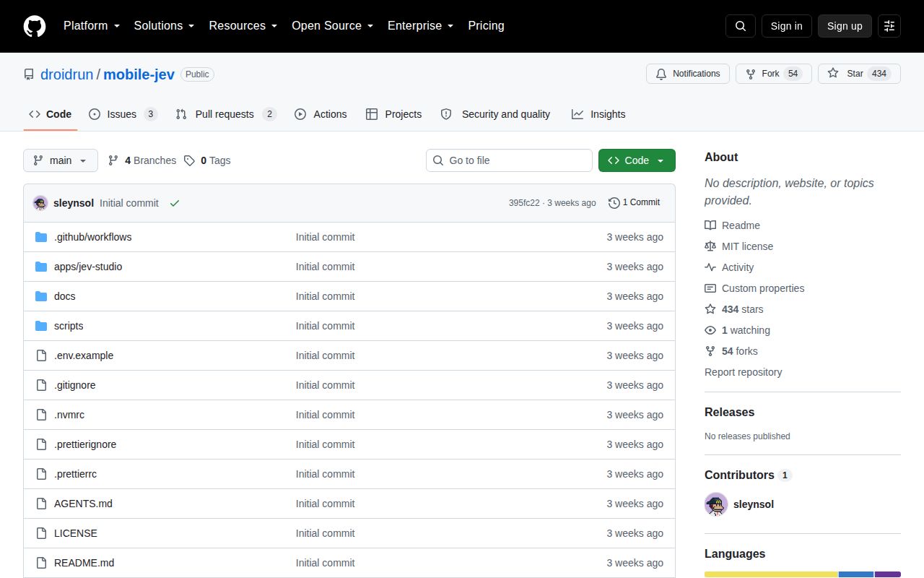This screenshot has width=924, height=578.
Task: Open the Pricing link
Action: pyautogui.click(x=486, y=26)
